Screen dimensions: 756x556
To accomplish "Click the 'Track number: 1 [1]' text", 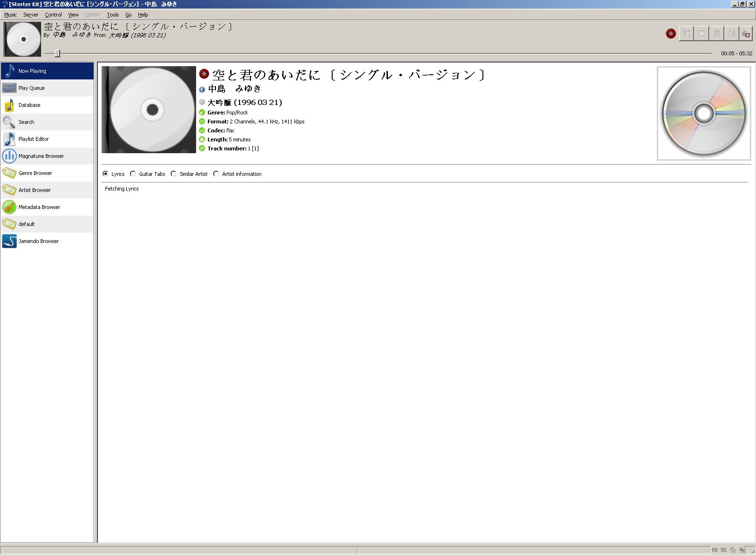I will click(x=233, y=148).
